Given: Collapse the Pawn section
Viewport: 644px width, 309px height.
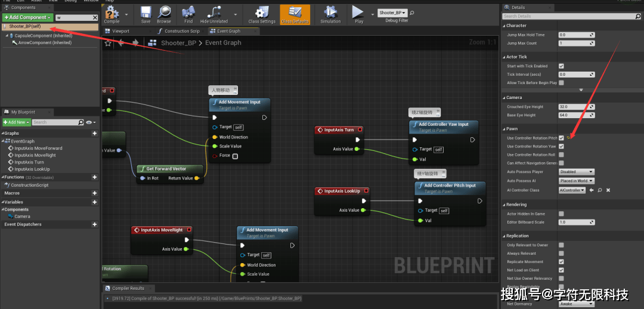Looking at the screenshot, I should click(504, 129).
